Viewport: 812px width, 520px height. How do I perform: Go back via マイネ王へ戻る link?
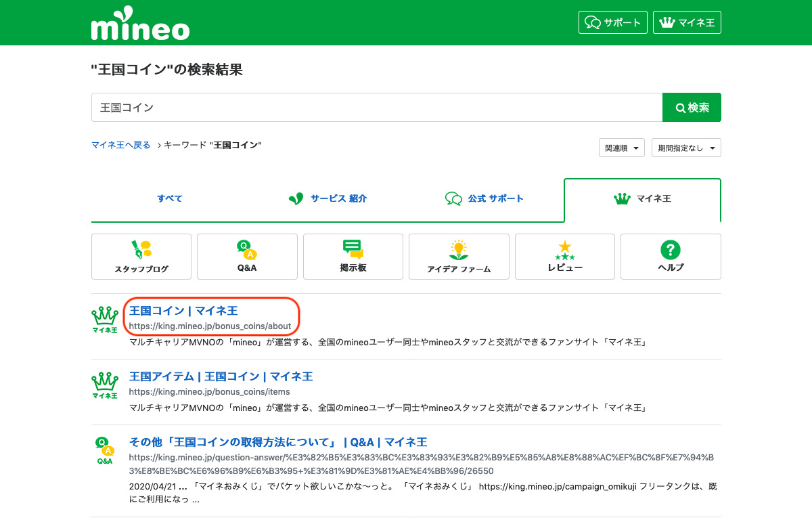[121, 145]
